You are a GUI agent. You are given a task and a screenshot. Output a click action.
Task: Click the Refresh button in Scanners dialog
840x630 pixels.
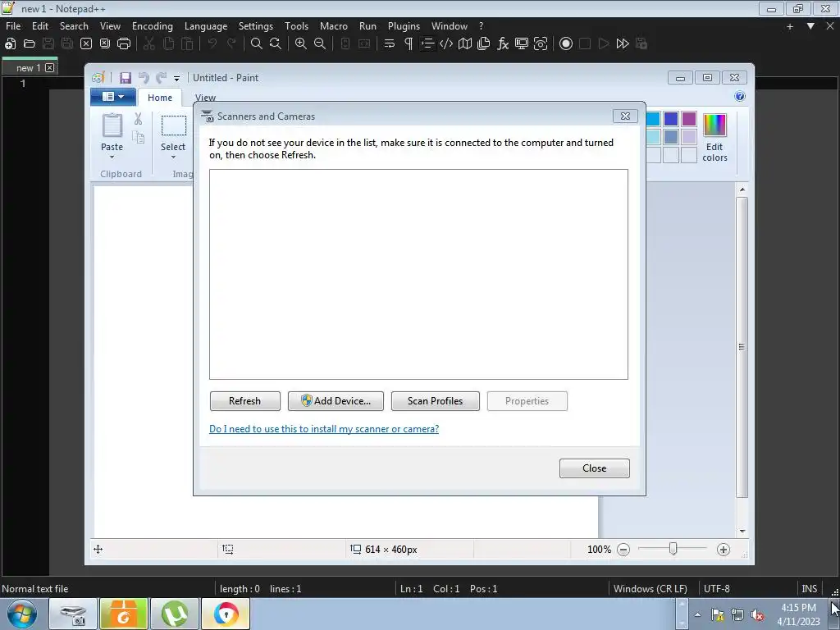click(x=244, y=400)
